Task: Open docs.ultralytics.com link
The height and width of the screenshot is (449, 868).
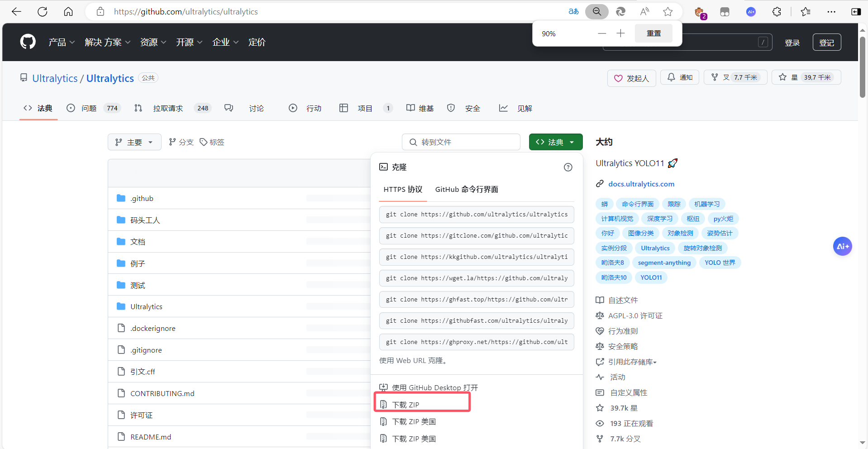Action: point(641,184)
